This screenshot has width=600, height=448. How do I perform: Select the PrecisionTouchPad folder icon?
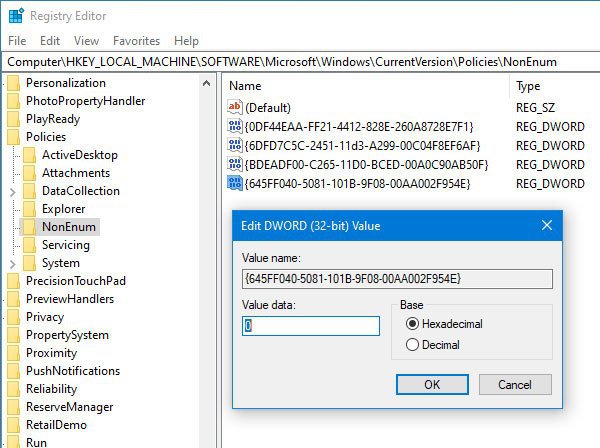(x=14, y=281)
